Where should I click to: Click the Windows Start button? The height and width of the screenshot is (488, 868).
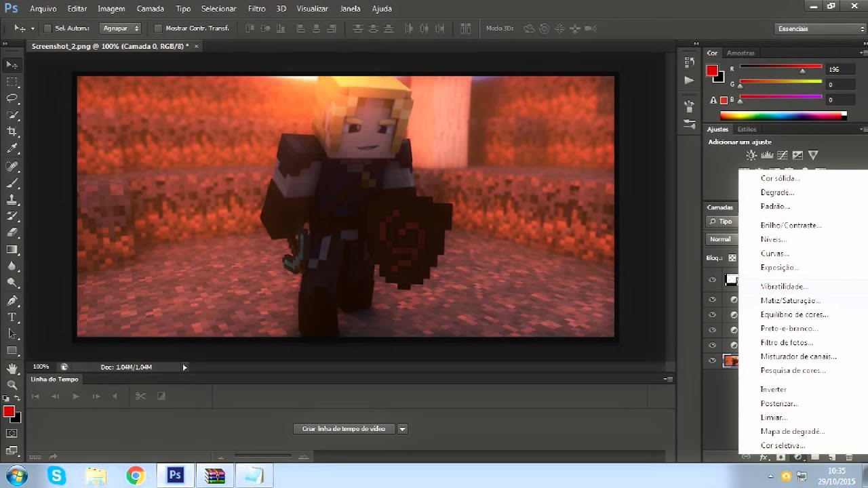[x=15, y=476]
